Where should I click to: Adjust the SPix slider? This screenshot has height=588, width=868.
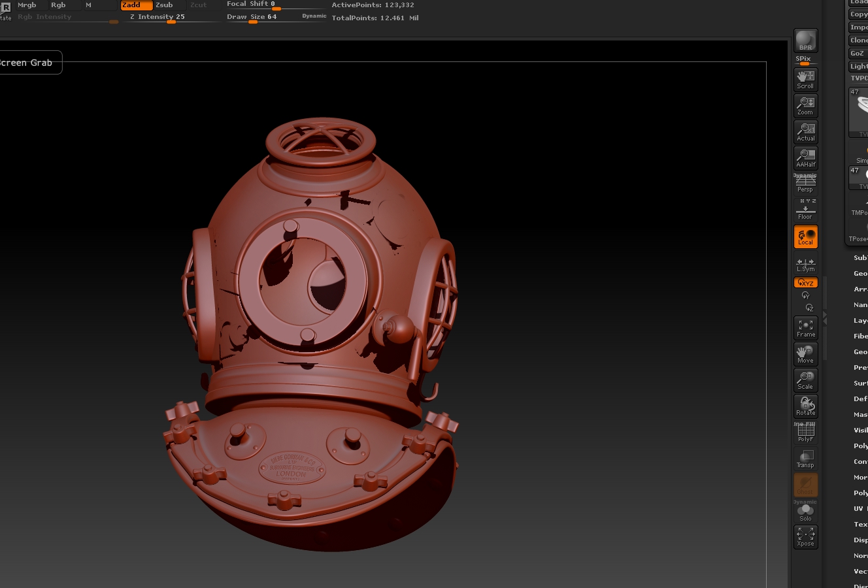pyautogui.click(x=805, y=61)
